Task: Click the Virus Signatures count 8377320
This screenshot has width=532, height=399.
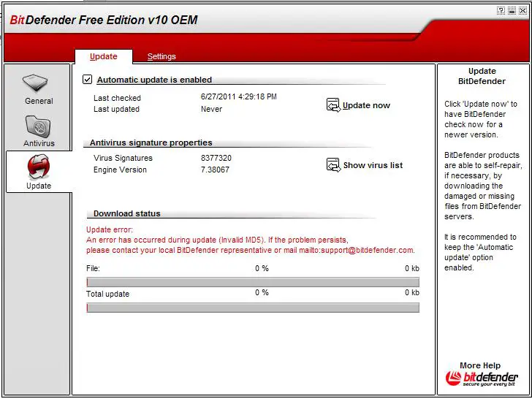Action: pyautogui.click(x=216, y=158)
